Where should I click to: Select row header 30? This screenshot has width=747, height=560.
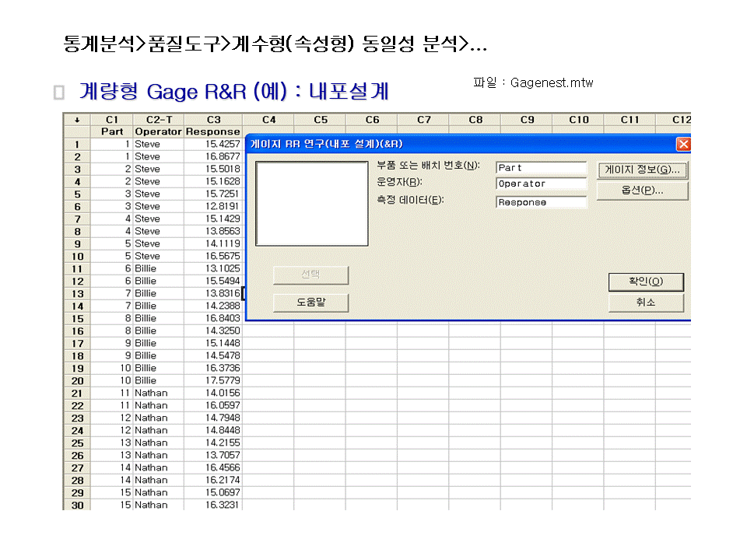tap(77, 506)
